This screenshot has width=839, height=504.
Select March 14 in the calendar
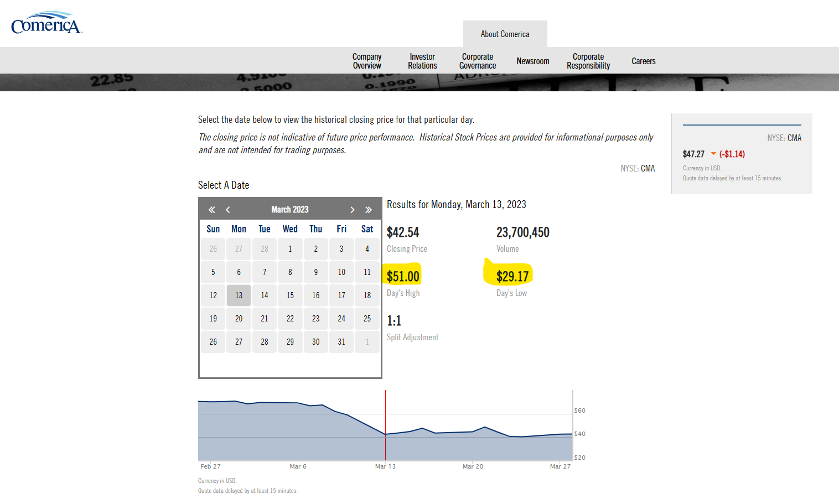click(x=265, y=295)
